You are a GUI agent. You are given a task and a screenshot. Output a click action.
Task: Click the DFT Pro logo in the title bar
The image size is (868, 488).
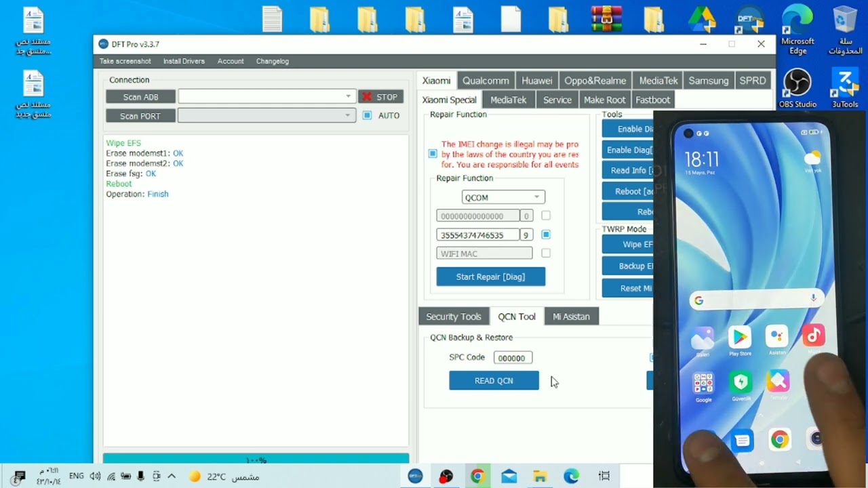[x=103, y=44]
